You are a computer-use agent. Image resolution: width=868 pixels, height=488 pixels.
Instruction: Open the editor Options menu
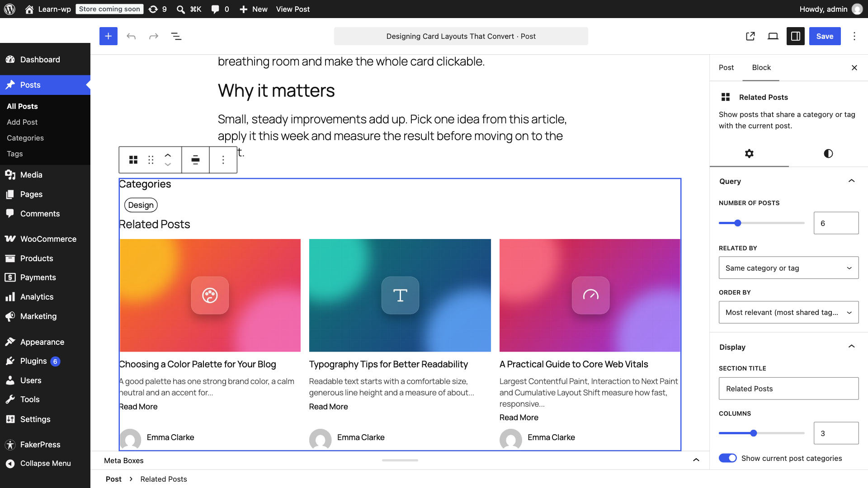coord(854,36)
